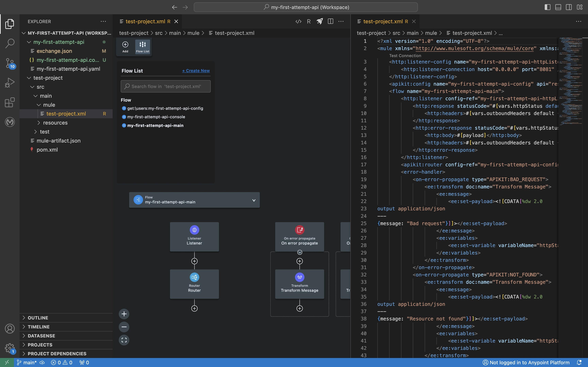Toggle the primary side bar layout
The width and height of the screenshot is (588, 367).
pyautogui.click(x=548, y=7)
